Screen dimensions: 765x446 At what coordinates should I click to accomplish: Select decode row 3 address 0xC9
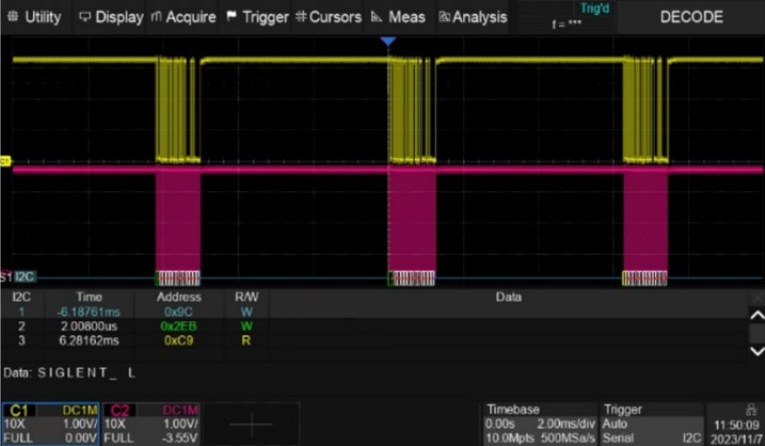click(x=178, y=340)
